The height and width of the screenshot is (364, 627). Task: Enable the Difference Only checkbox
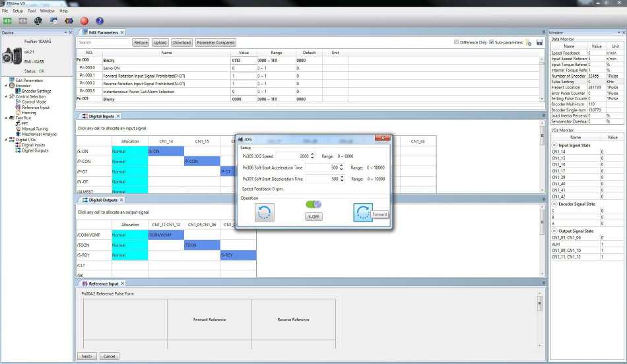(x=456, y=42)
